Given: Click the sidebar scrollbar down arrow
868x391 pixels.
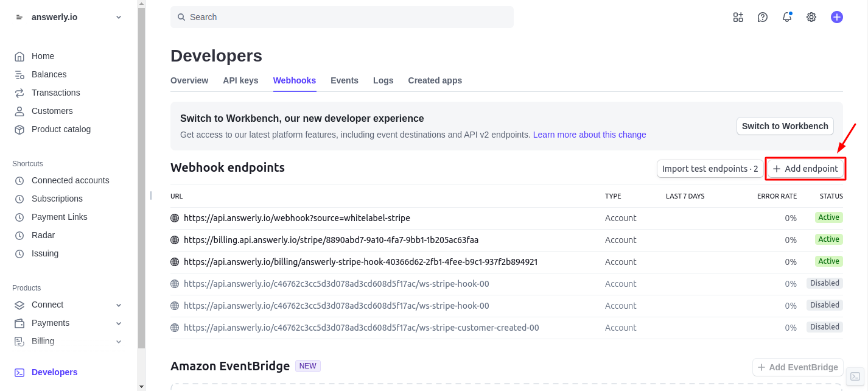Looking at the screenshot, I should [x=142, y=386].
